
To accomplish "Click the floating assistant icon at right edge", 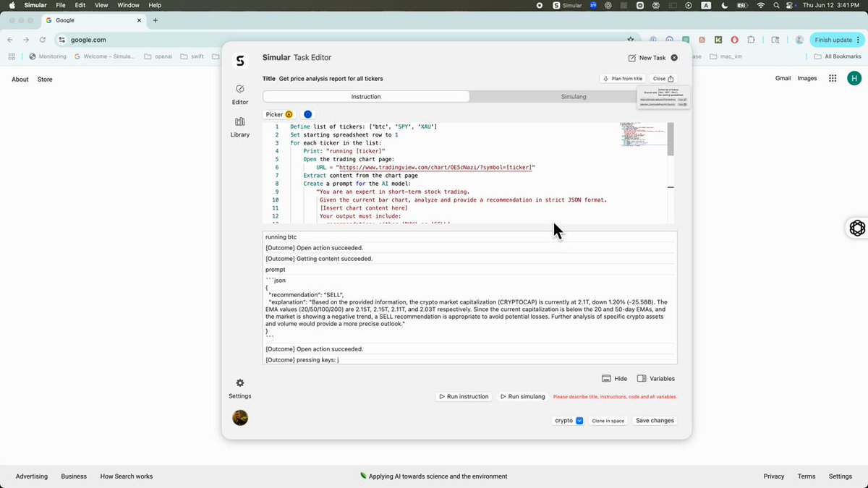I will coord(857,228).
